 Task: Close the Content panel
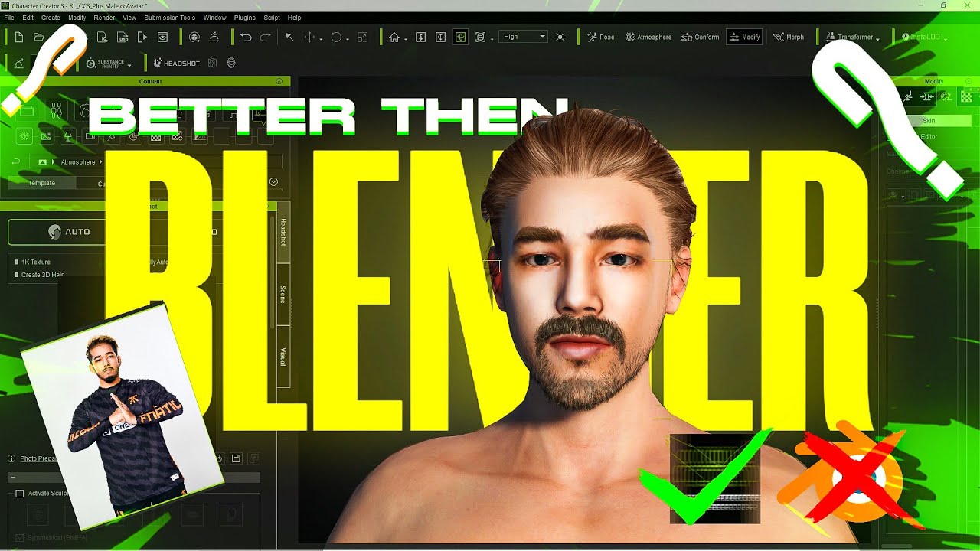(279, 81)
